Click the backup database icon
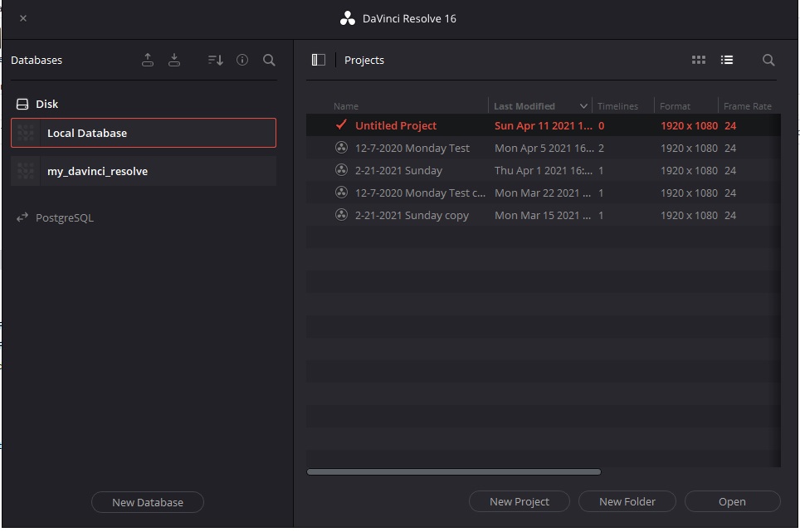This screenshot has height=532, width=800. click(x=148, y=61)
